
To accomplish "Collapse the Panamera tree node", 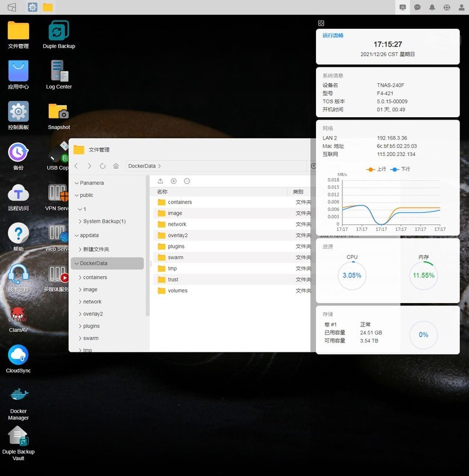I will point(76,183).
